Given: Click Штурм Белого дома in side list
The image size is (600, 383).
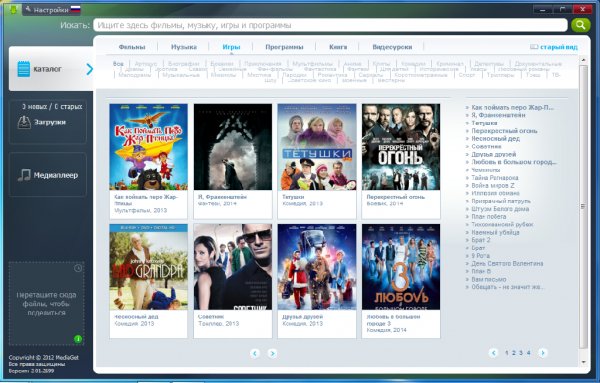Looking at the screenshot, I should 500,209.
